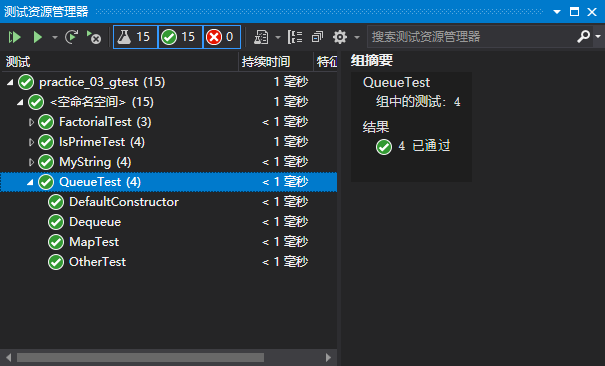Click passed icon beside MapTest
Image resolution: width=605 pixels, height=366 pixels.
pos(56,242)
